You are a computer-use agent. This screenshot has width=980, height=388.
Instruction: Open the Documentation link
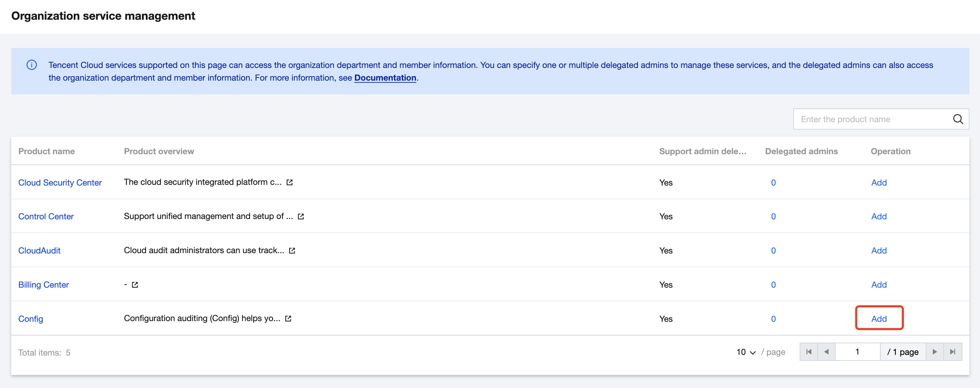[x=385, y=78]
